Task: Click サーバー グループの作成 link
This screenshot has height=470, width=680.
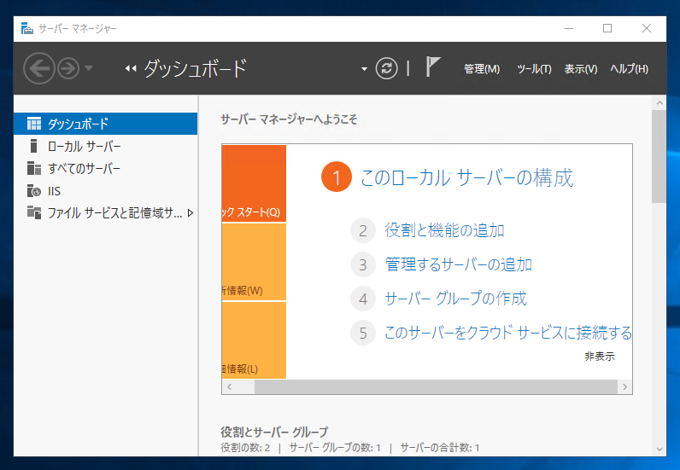Action: 456,298
